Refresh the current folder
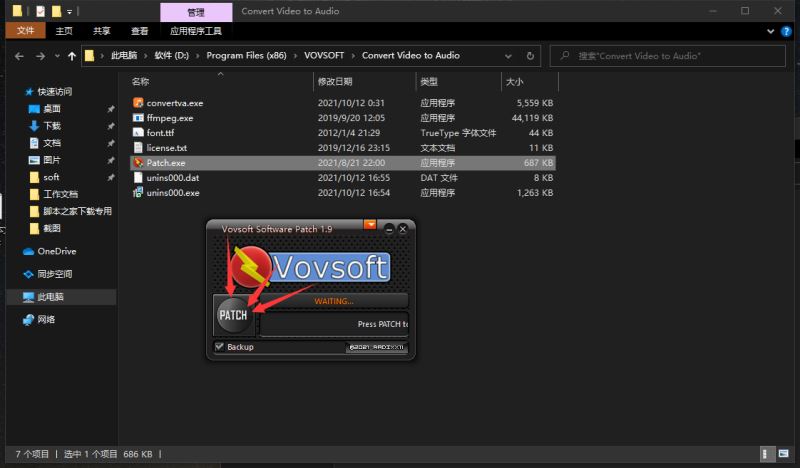This screenshot has height=468, width=800. pyautogui.click(x=530, y=56)
